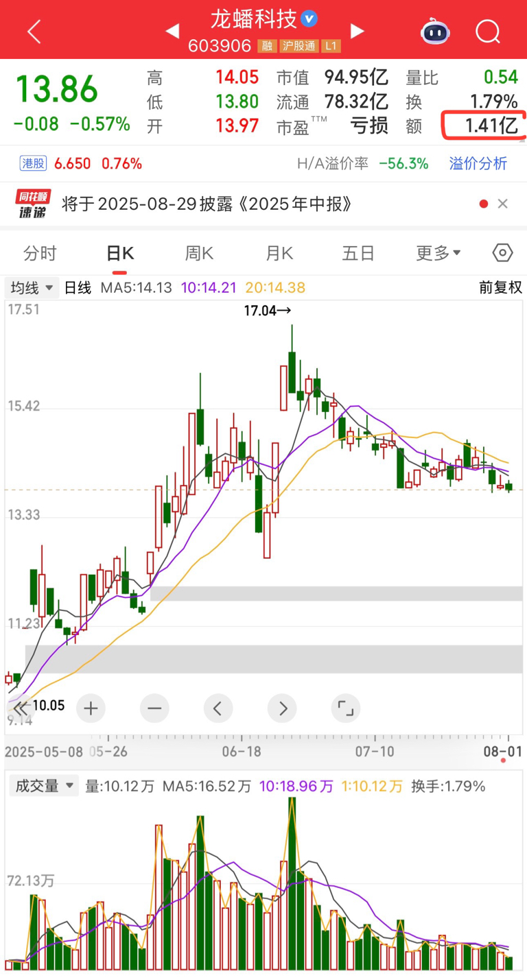Collapse chart controls with double-chevron
The width and height of the screenshot is (527, 980).
click(21, 707)
